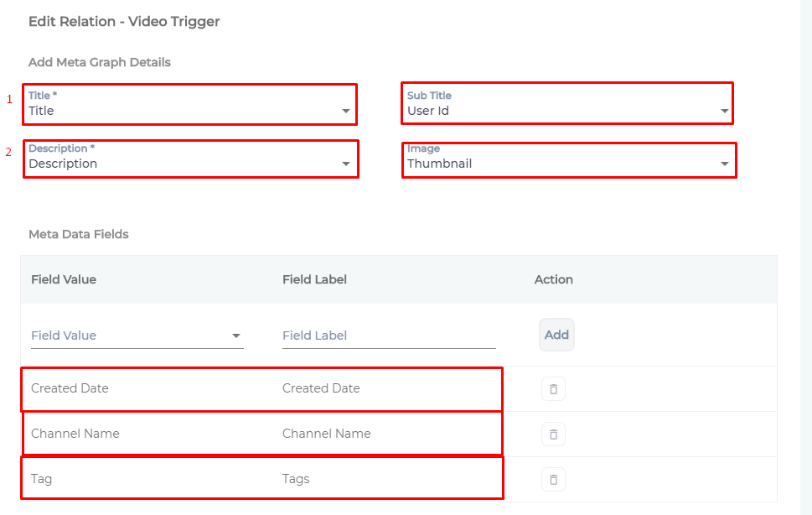Click the Channel Name field label cell
The height and width of the screenshot is (515, 812).
327,434
